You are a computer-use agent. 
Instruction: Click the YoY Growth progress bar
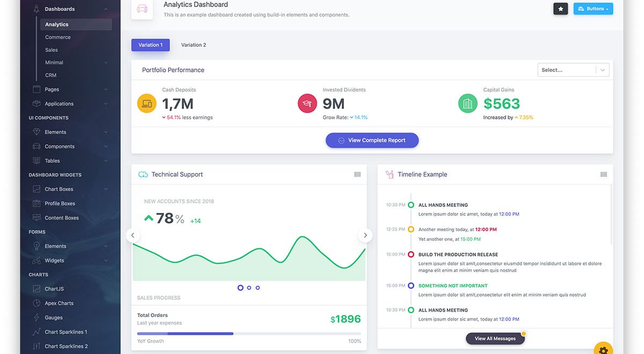[249, 334]
